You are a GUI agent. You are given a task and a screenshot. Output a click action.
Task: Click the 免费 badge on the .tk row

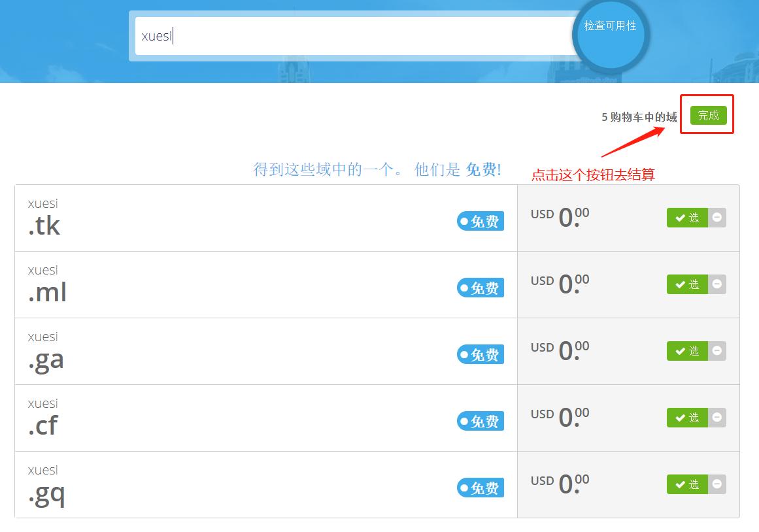[481, 221]
